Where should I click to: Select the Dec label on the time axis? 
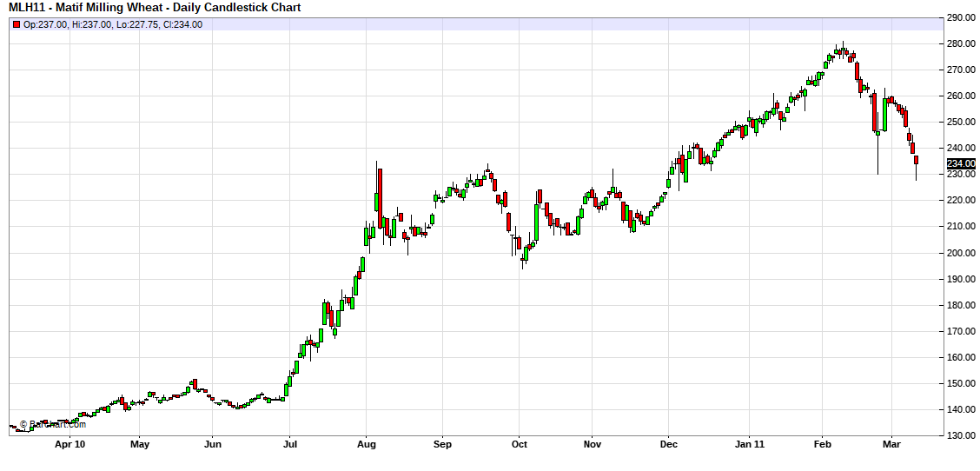(668, 444)
